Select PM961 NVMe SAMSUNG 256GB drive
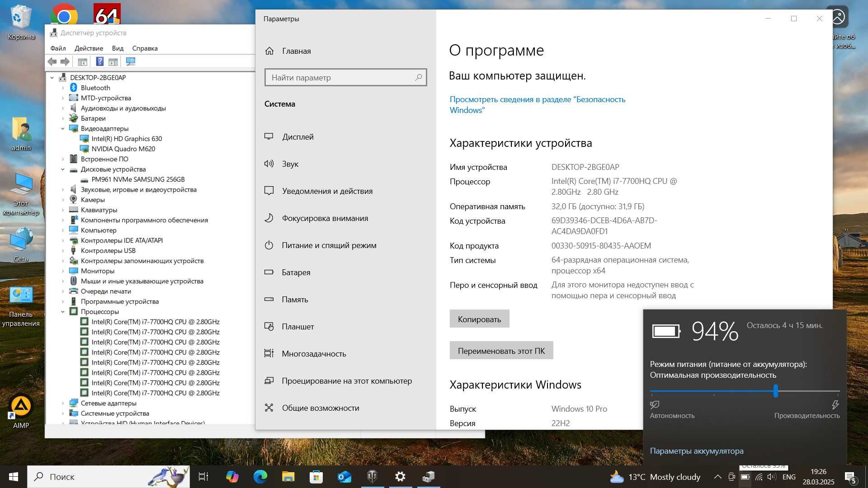 tap(138, 179)
